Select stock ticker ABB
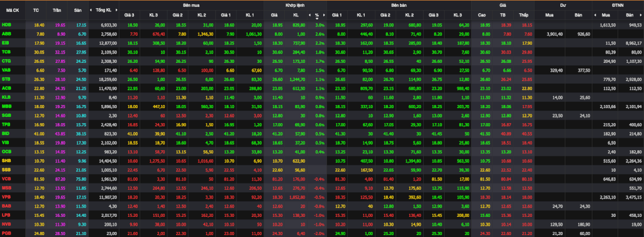The image size is (644, 237). click(6, 34)
